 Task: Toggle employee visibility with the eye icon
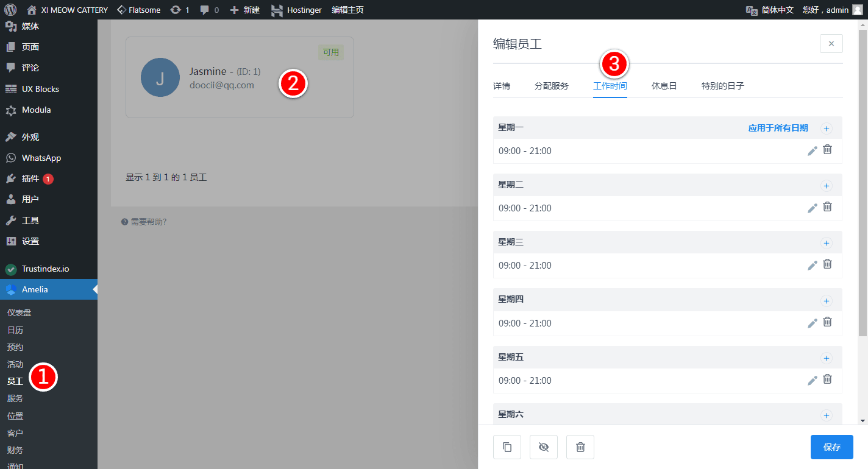tap(543, 447)
